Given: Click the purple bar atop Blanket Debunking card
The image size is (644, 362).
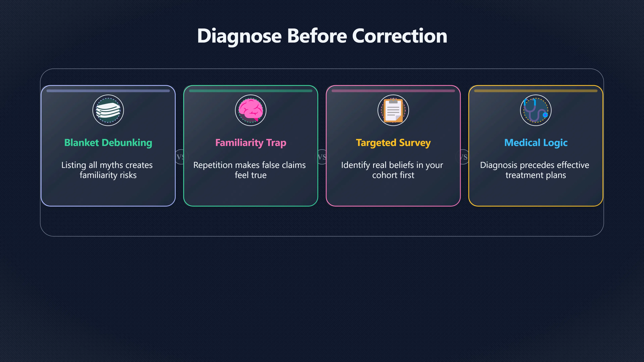Looking at the screenshot, I should click(108, 91).
